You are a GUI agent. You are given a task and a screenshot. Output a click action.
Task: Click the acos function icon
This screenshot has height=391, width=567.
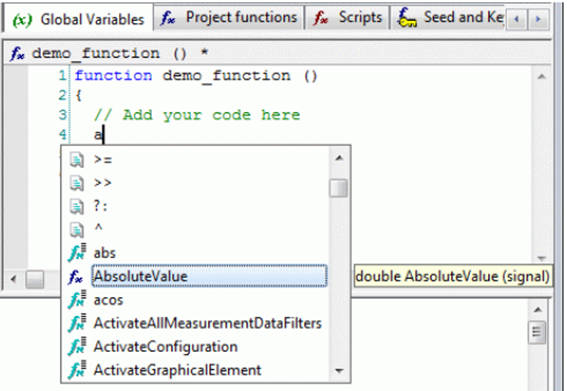tap(77, 299)
